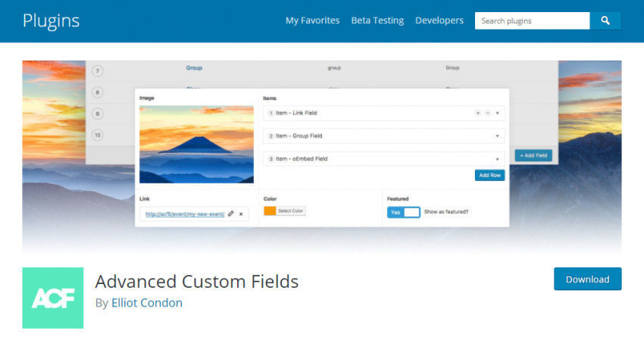Screen dimensions: 644x340
Task: Focus the Search plugins input field
Action: 532,21
